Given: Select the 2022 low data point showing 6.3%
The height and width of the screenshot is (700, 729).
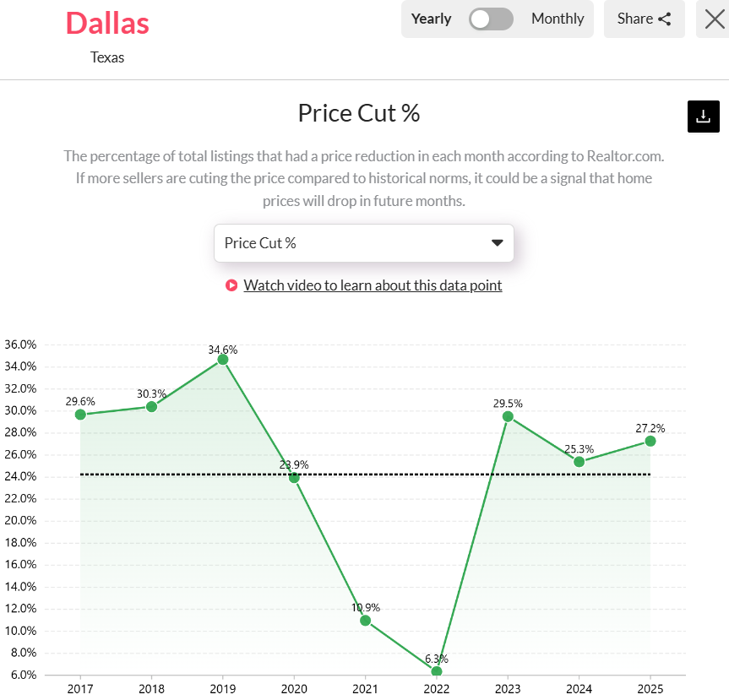Looking at the screenshot, I should [436, 671].
